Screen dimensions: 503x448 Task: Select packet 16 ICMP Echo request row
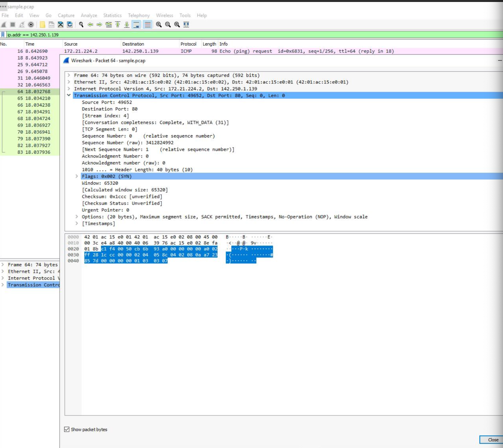(x=251, y=51)
